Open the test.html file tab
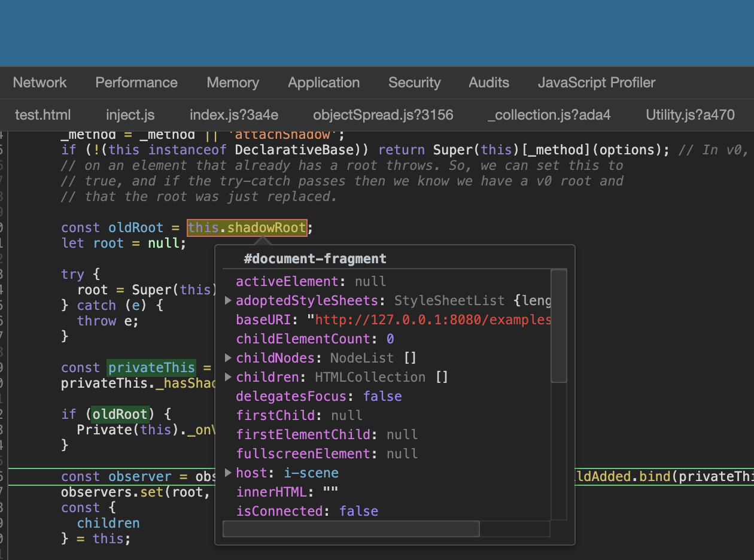This screenshot has width=754, height=560. pos(42,115)
